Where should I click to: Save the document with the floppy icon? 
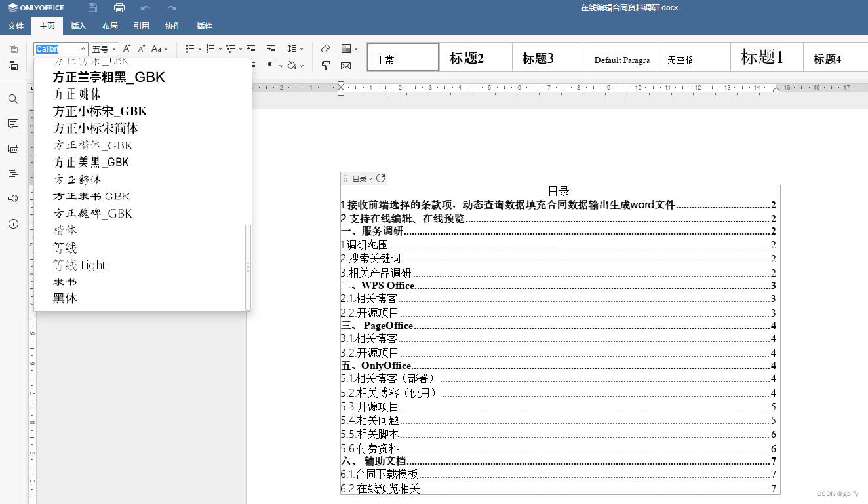[92, 8]
